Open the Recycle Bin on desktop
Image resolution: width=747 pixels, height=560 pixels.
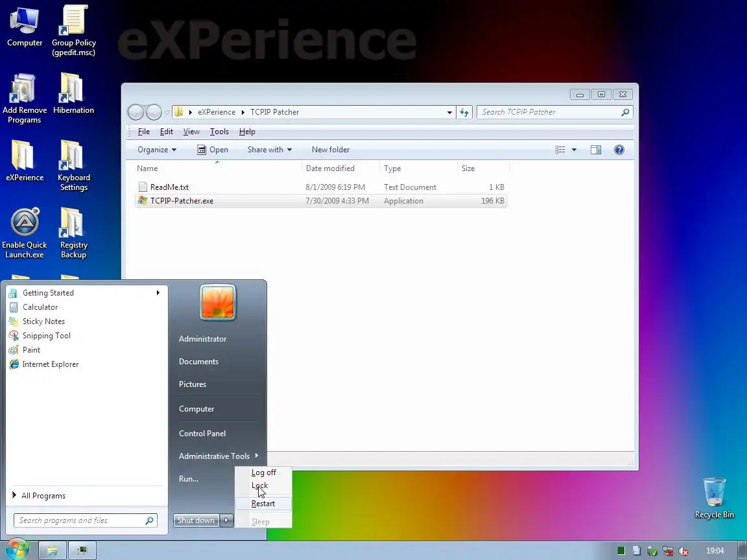[714, 498]
